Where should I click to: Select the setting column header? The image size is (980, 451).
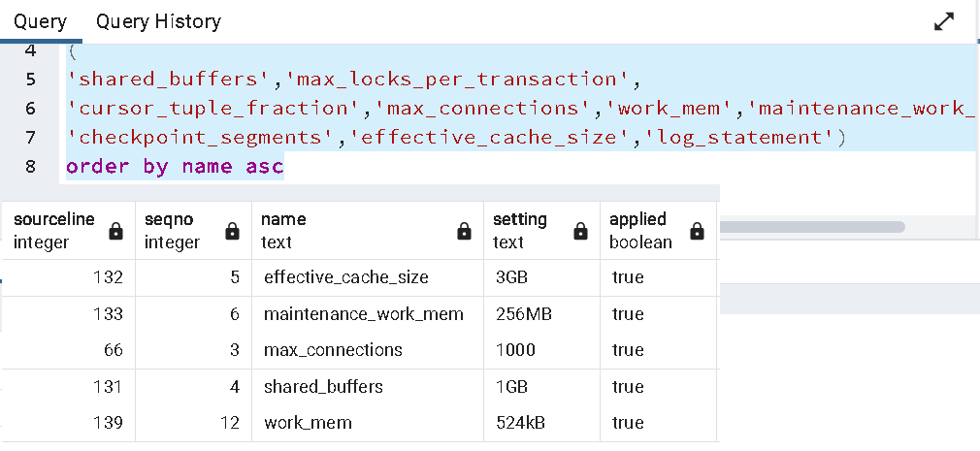pos(541,231)
